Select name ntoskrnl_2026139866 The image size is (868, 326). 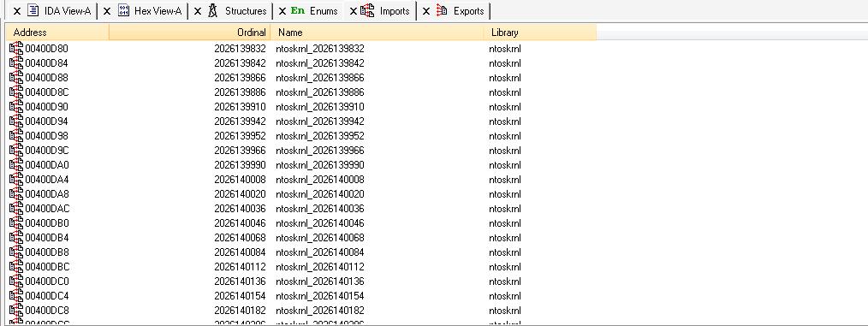[320, 78]
